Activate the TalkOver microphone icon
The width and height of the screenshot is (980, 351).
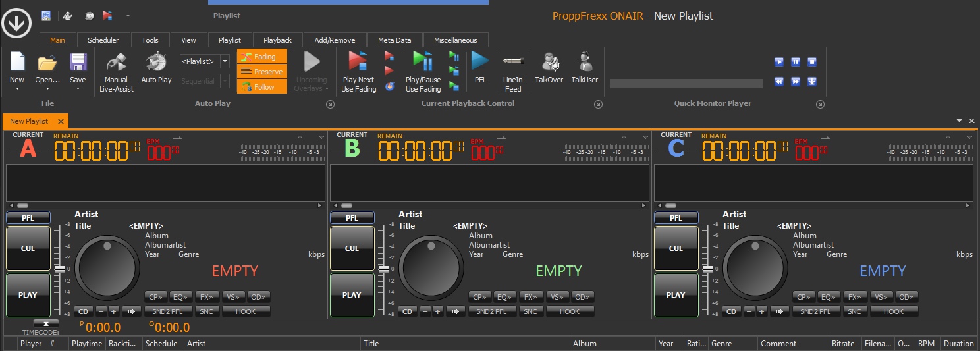[x=549, y=63]
